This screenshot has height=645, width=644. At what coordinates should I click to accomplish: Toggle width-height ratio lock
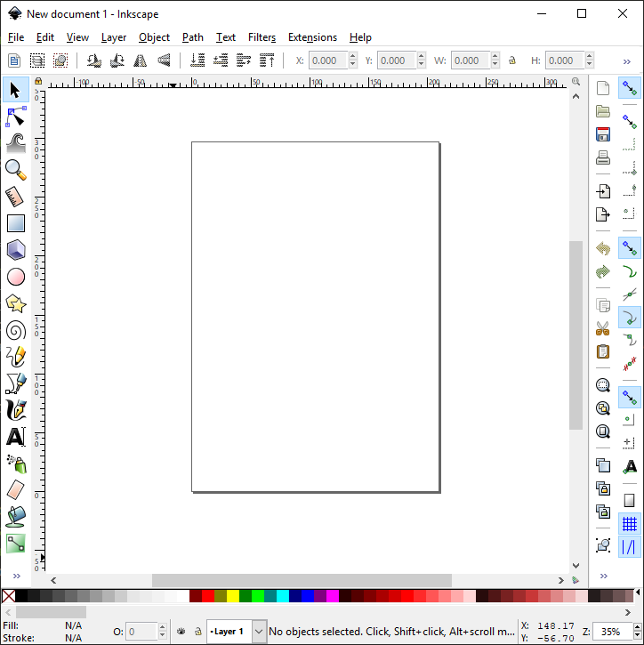(512, 60)
